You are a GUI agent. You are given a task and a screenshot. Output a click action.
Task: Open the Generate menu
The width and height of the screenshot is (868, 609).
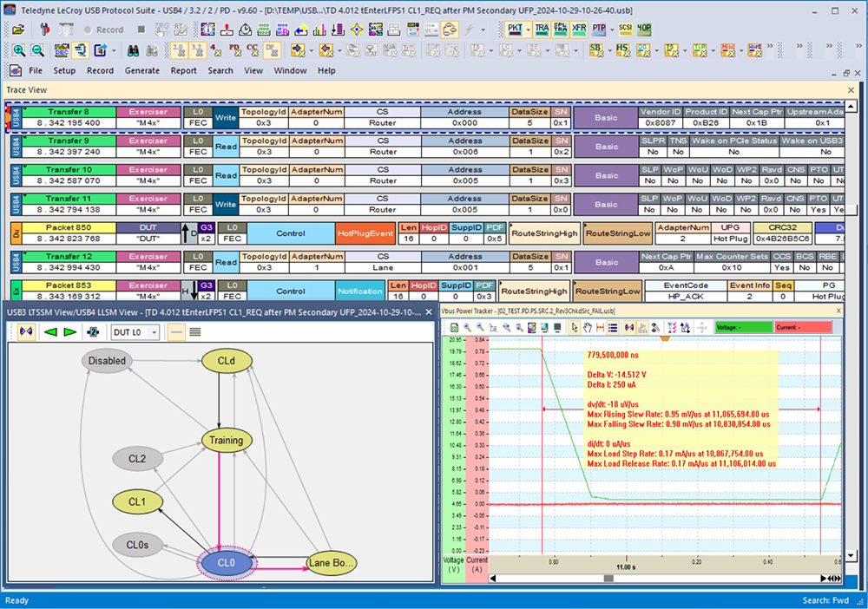point(141,70)
